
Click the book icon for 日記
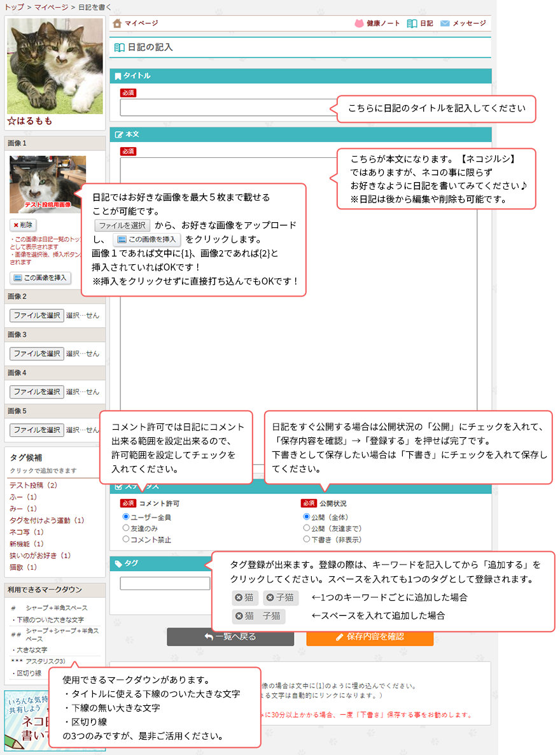click(412, 24)
